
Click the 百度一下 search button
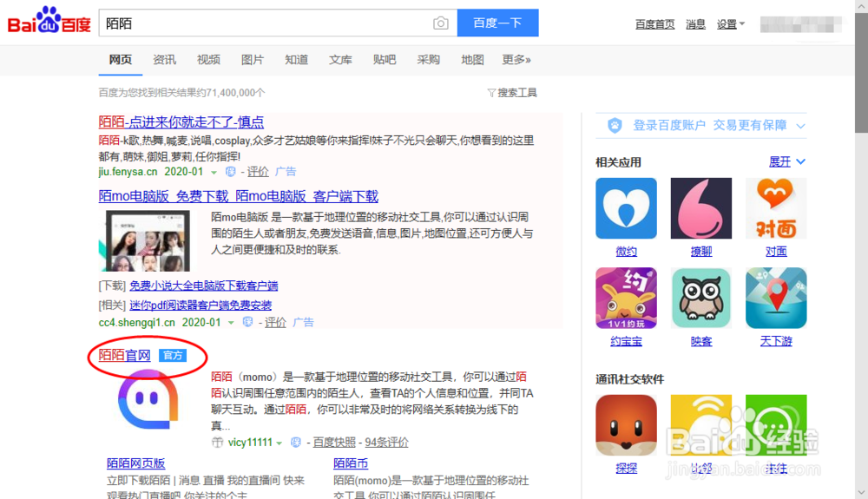point(497,23)
